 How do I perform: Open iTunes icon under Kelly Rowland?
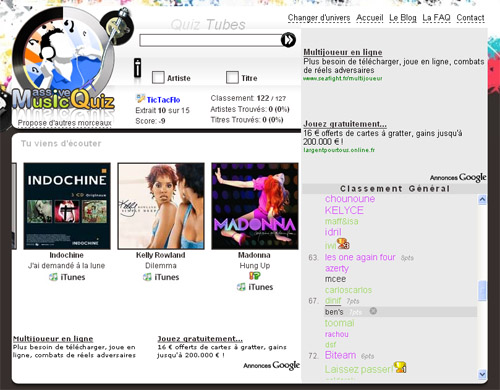pos(147,277)
